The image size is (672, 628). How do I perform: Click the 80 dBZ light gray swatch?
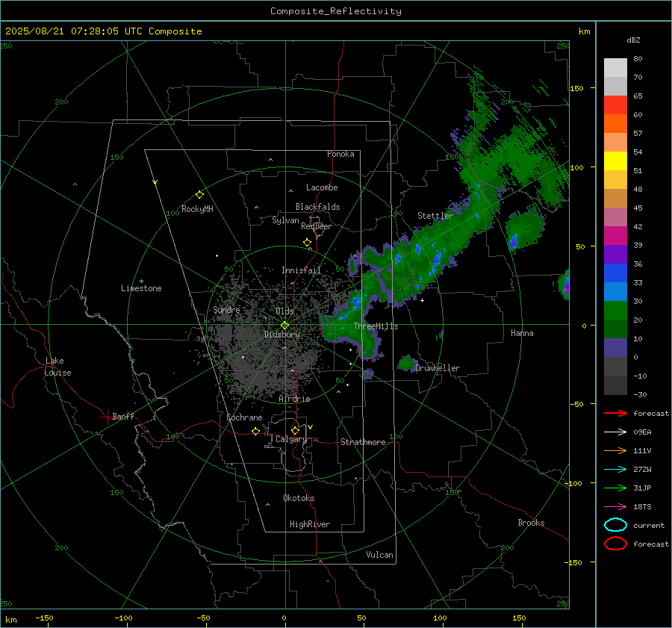coord(615,67)
